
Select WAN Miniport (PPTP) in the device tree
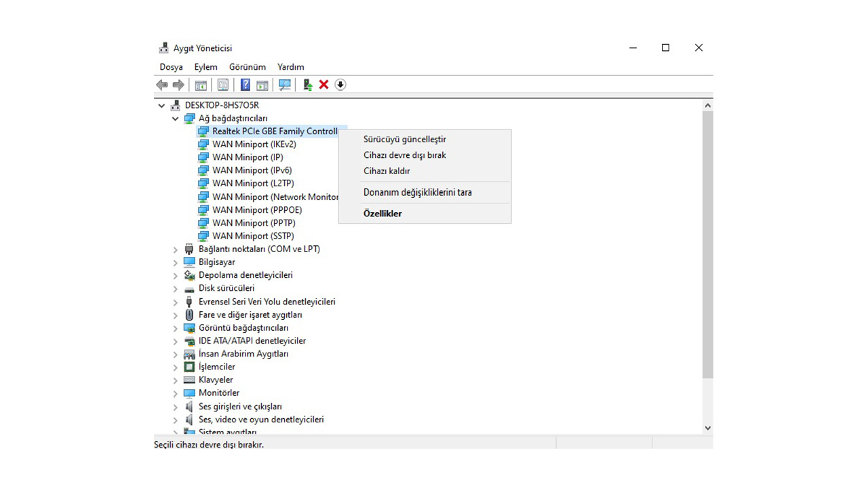point(253,222)
